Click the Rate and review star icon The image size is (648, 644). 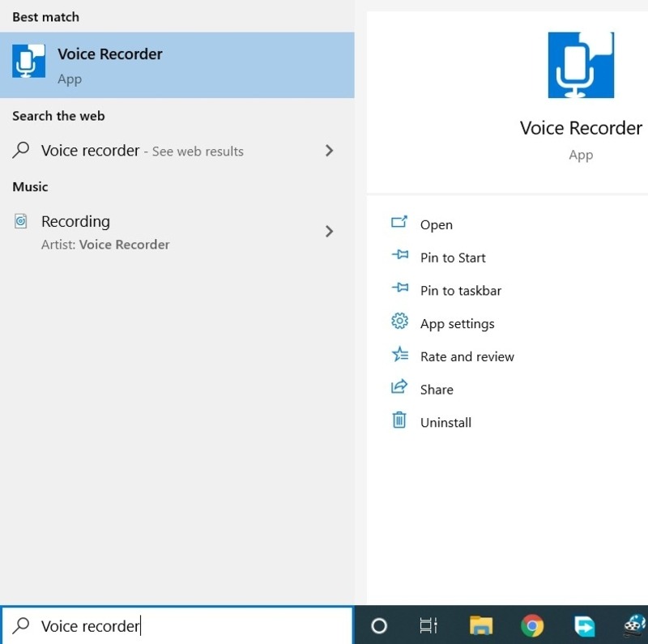(399, 356)
